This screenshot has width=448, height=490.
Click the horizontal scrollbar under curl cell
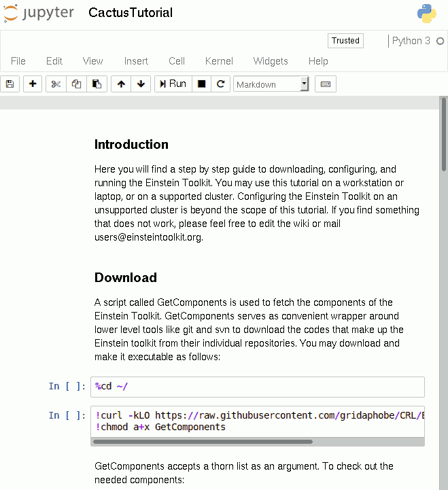(203, 441)
